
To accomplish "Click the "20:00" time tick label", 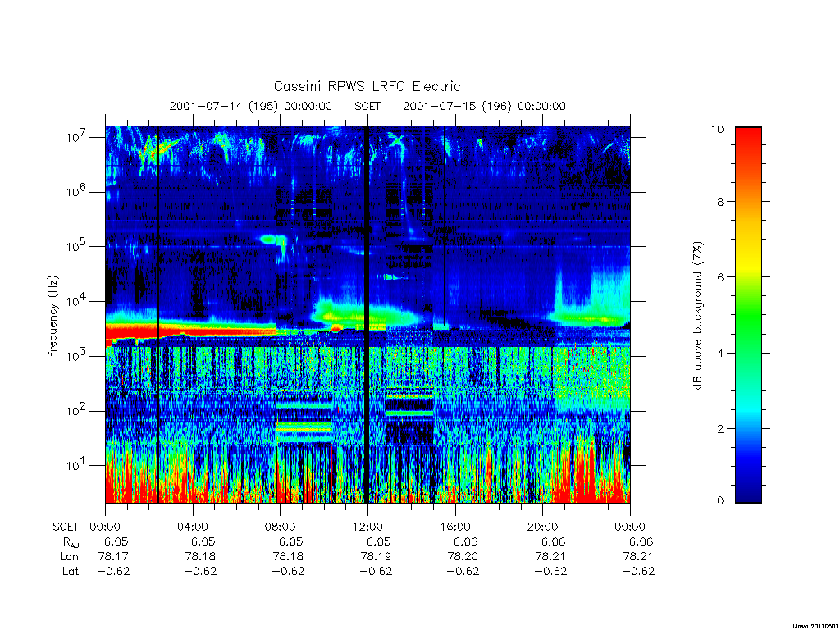I will tap(543, 527).
